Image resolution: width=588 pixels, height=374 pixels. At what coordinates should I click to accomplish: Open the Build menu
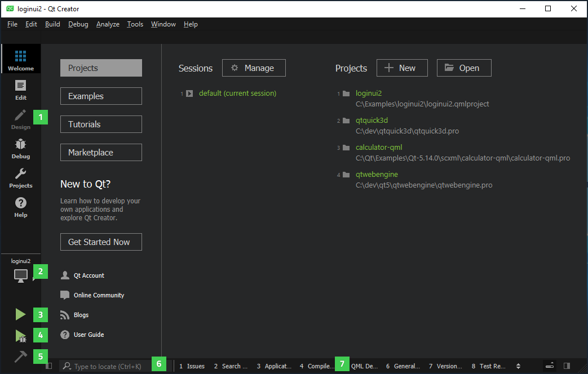(52, 24)
